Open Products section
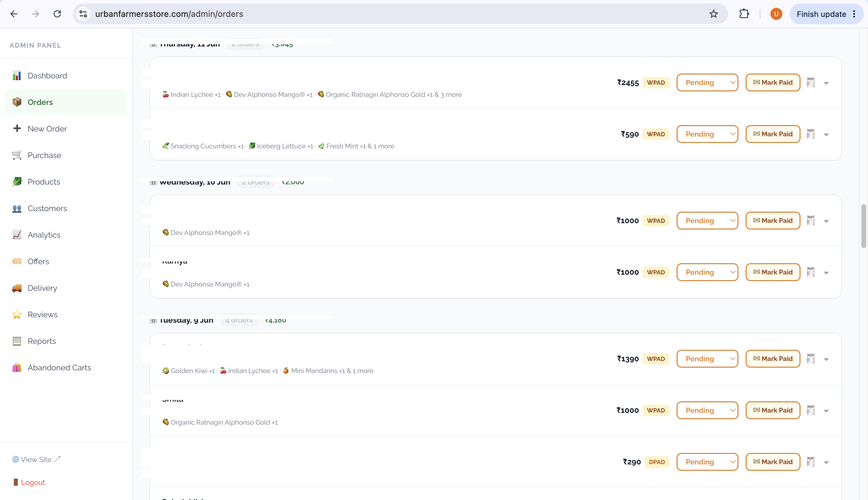The width and height of the screenshot is (868, 500). (66, 182)
